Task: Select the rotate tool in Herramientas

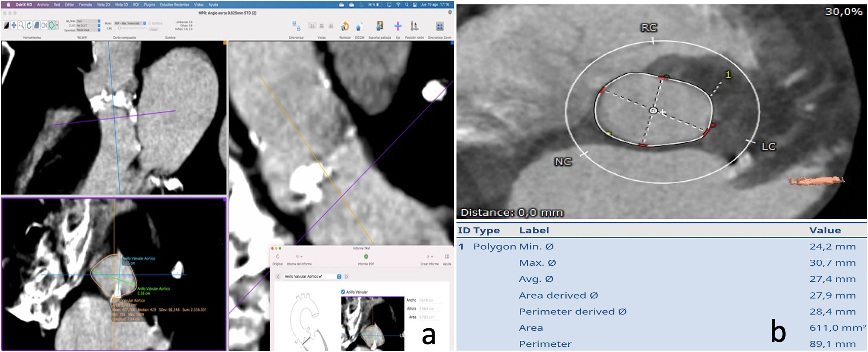Action: tap(29, 25)
